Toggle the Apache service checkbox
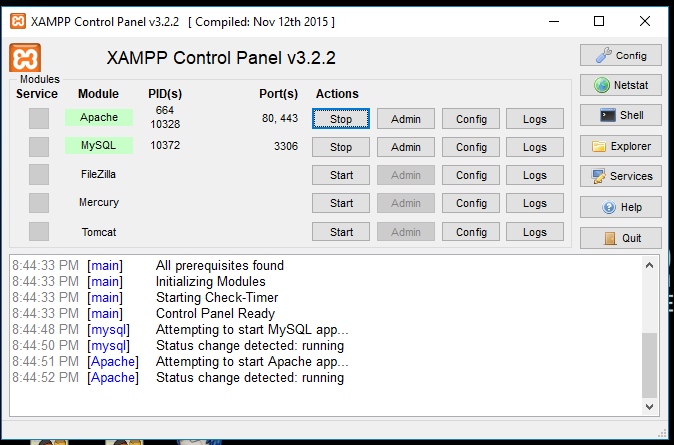Screen dimensions: 674x445 39,119
